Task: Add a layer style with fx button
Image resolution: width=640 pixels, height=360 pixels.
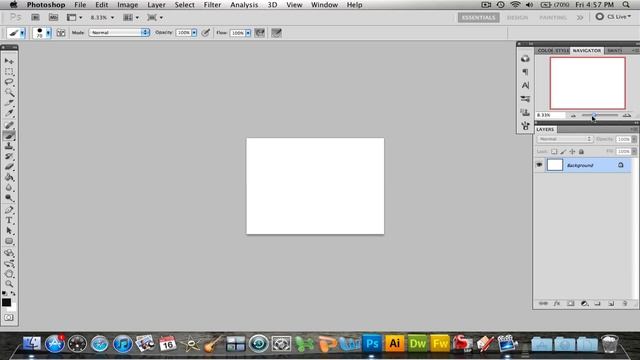Action: 557,304
